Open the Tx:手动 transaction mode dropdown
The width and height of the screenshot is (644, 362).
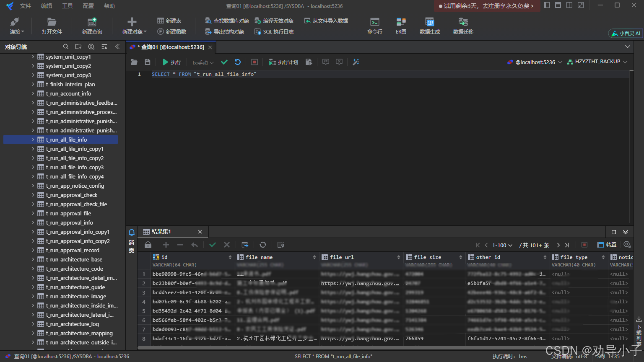(203, 62)
